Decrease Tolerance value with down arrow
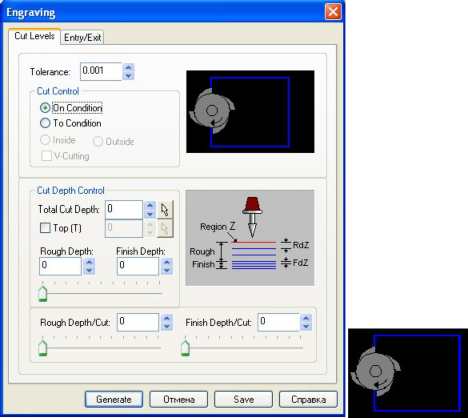Screen dimensions: 468x418 128,76
